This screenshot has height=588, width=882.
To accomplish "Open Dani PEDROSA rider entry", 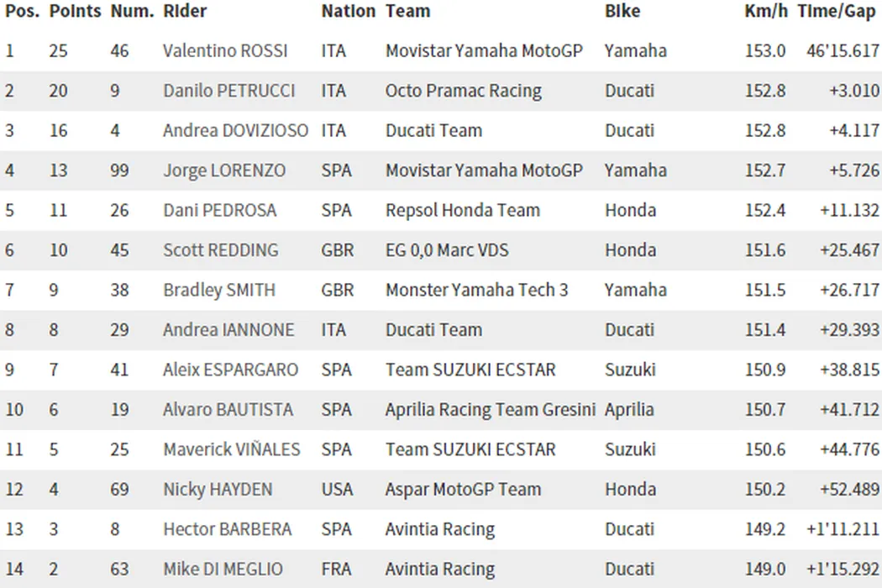I will pos(219,211).
